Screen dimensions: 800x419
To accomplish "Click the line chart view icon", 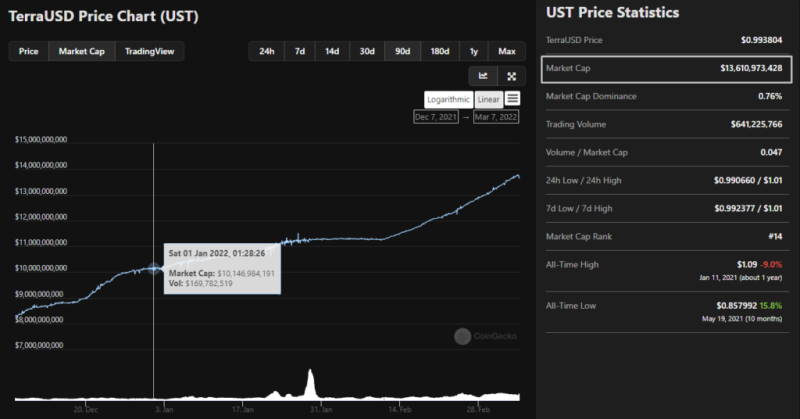I will [x=483, y=75].
